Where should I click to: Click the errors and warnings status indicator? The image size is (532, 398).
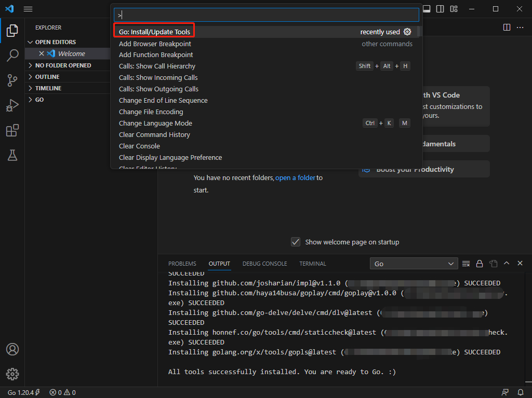point(63,393)
